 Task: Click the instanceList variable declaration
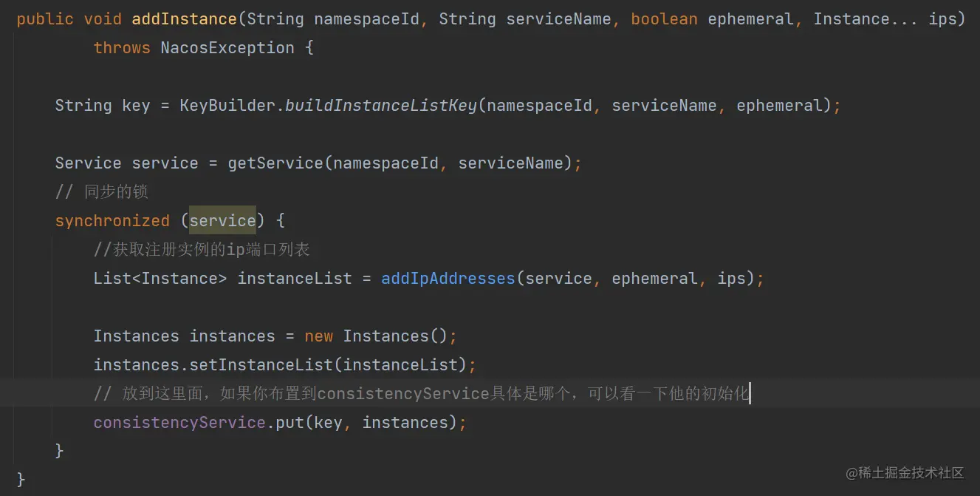[295, 279]
